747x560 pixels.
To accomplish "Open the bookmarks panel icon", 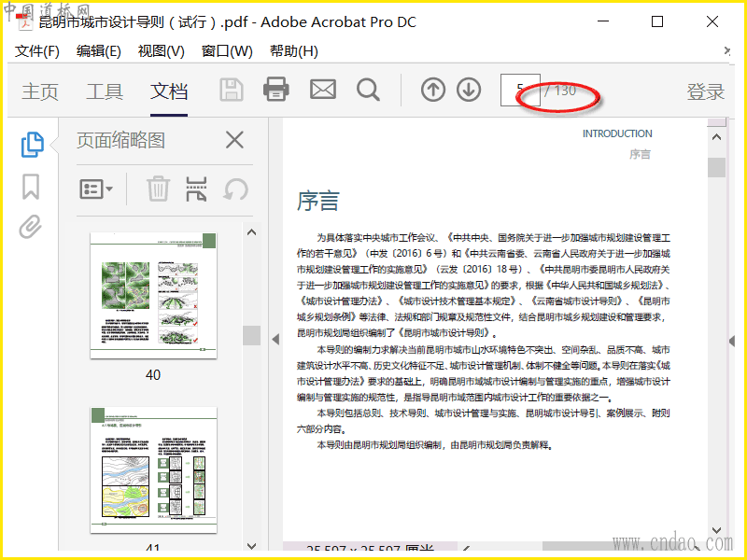I will (x=31, y=186).
